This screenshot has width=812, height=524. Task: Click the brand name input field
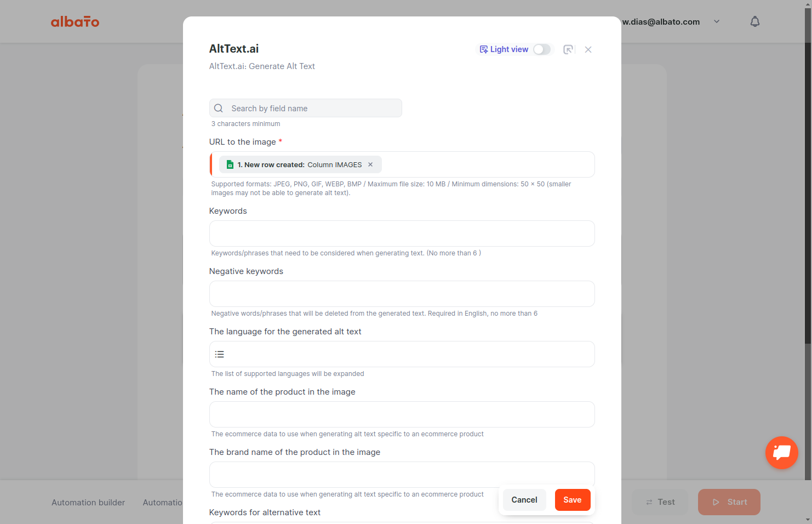(402, 475)
